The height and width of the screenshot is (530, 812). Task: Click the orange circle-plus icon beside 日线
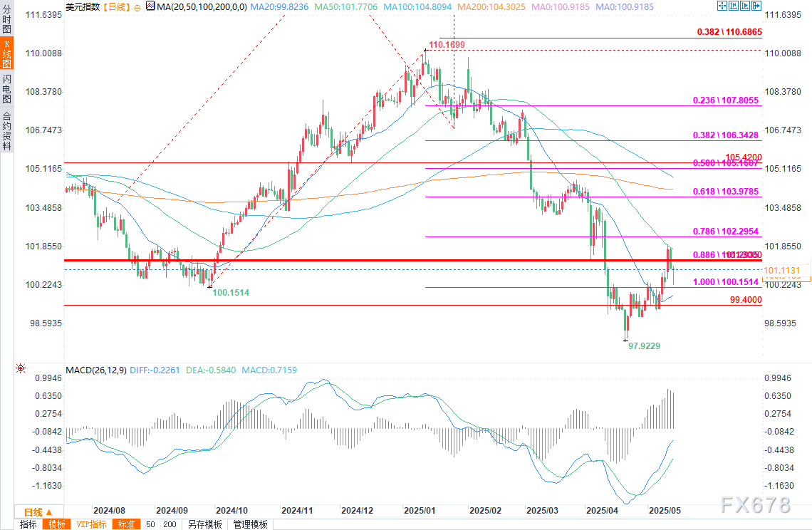[137, 8]
